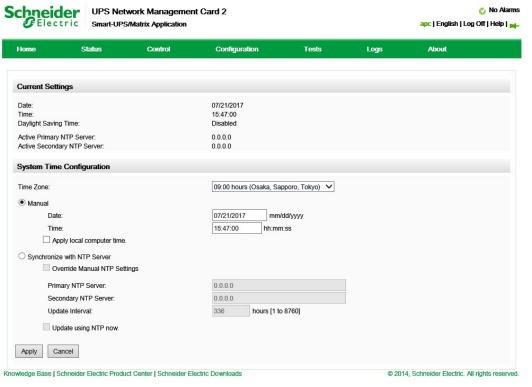Open the Control menu
The width and height of the screenshot is (532, 387).
[158, 49]
